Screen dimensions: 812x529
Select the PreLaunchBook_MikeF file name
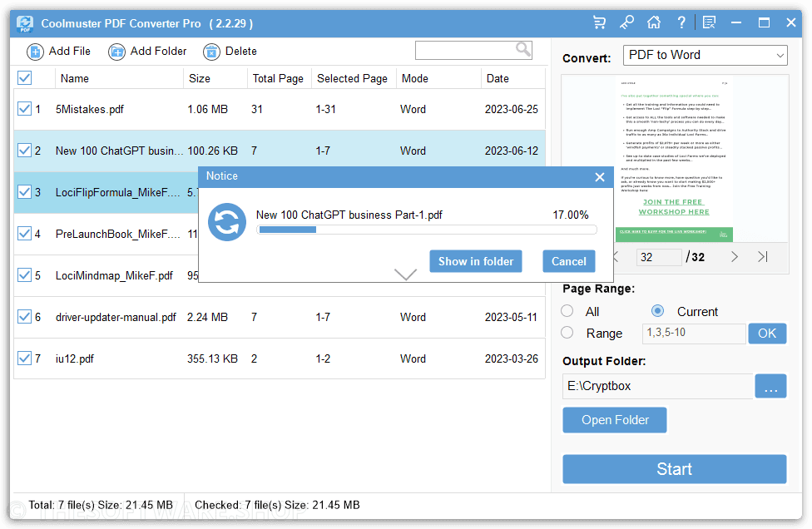pyautogui.click(x=118, y=234)
